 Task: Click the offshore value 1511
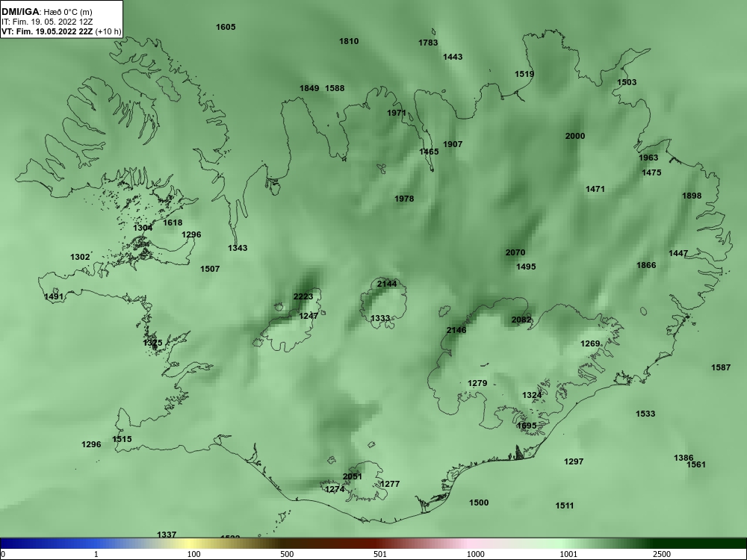coord(565,506)
